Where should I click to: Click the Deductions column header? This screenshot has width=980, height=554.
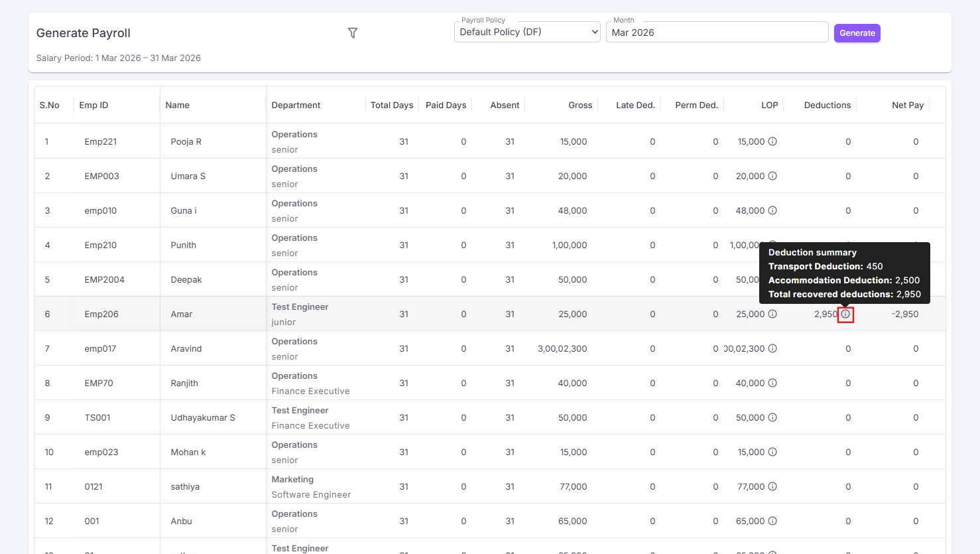(x=827, y=105)
